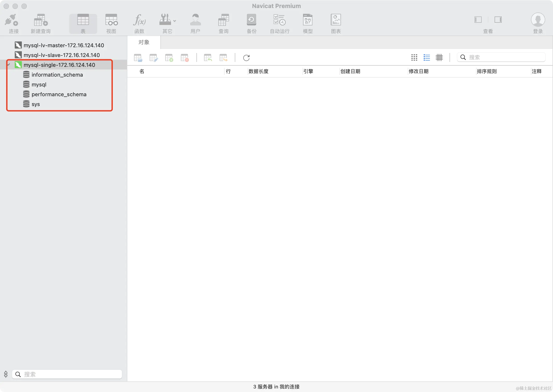The image size is (553, 392).
Task: Open the 其它 dropdown arrow
Action: point(175,21)
